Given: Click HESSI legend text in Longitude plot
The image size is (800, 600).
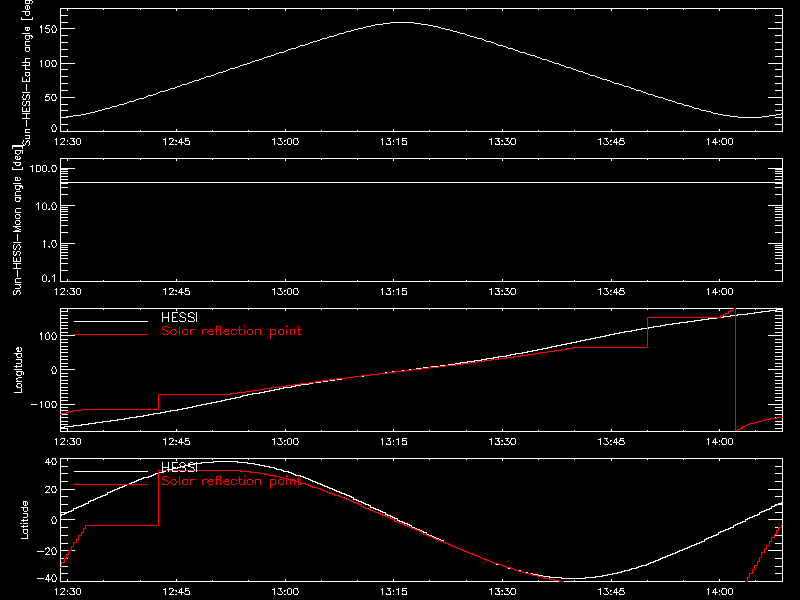Looking at the screenshot, I should (180, 318).
